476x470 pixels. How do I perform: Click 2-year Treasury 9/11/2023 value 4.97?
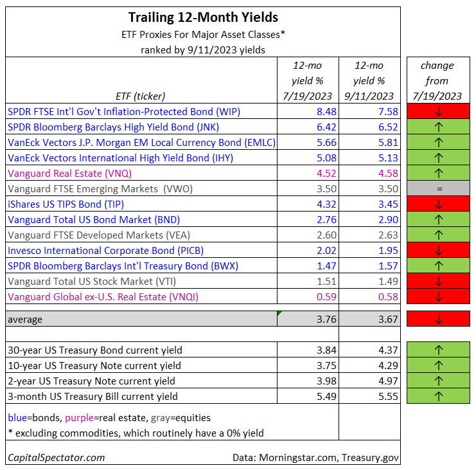click(x=388, y=381)
